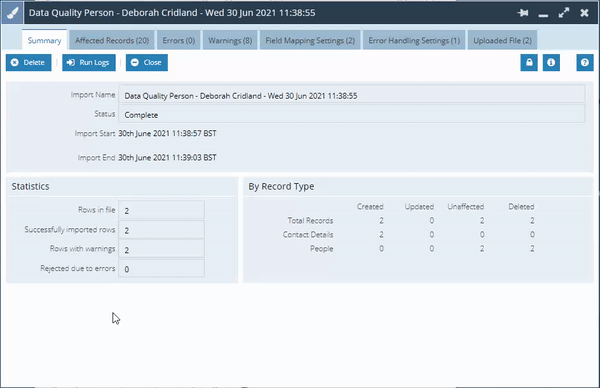Click the Unaffected column header
This screenshot has width=600, height=388.
pyautogui.click(x=466, y=207)
